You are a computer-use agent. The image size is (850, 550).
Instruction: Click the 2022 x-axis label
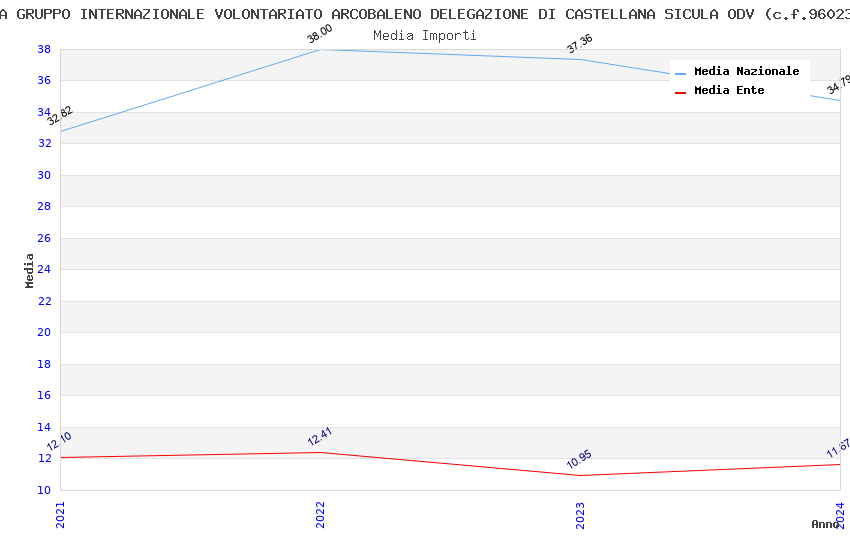[x=320, y=515]
